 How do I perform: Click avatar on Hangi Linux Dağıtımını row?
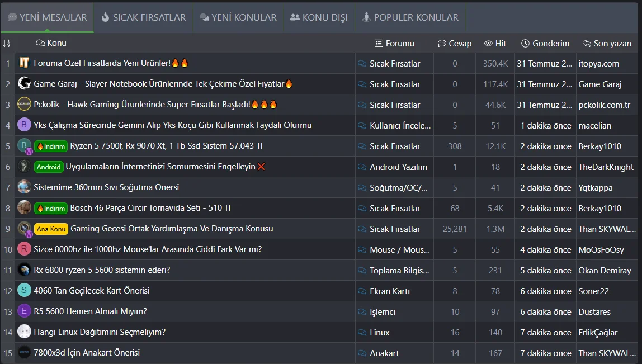click(x=24, y=332)
